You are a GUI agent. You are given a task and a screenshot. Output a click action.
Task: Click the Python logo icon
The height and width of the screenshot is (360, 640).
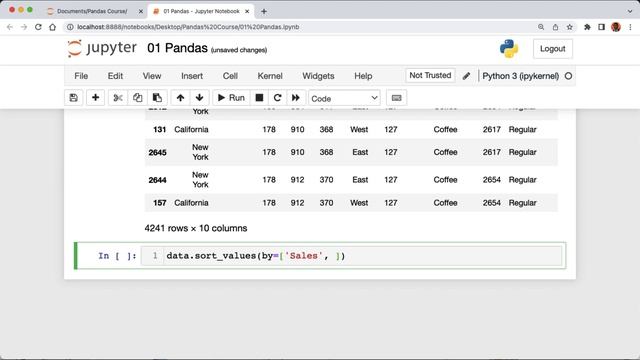click(x=509, y=49)
